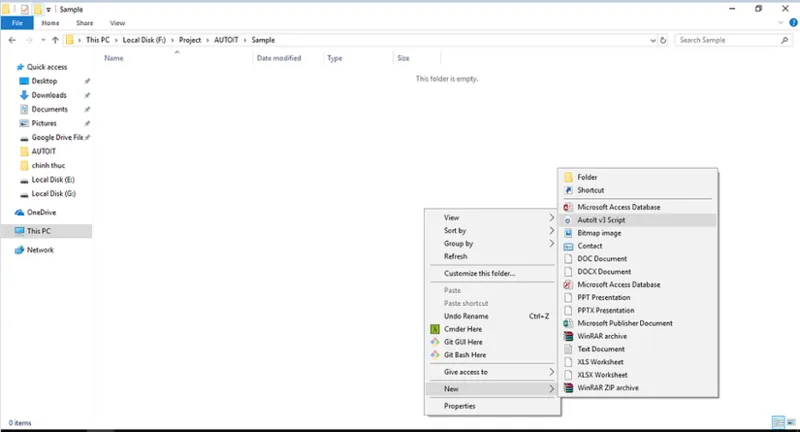Open the File menu tab
This screenshot has width=800, height=432.
(17, 23)
